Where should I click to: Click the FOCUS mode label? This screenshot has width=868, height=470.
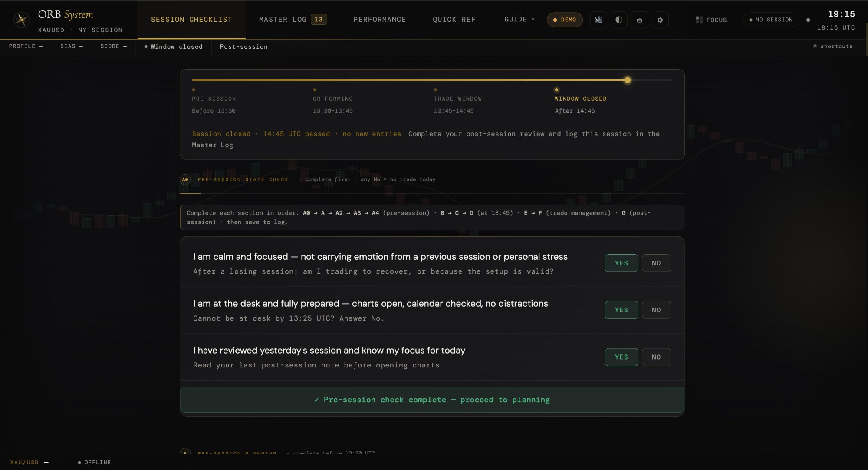[716, 20]
